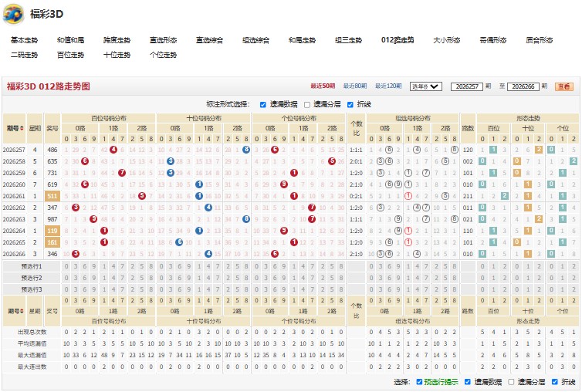This screenshot has height=392, width=582.
Task: Select the 十位走势 tab
Action: (117, 55)
